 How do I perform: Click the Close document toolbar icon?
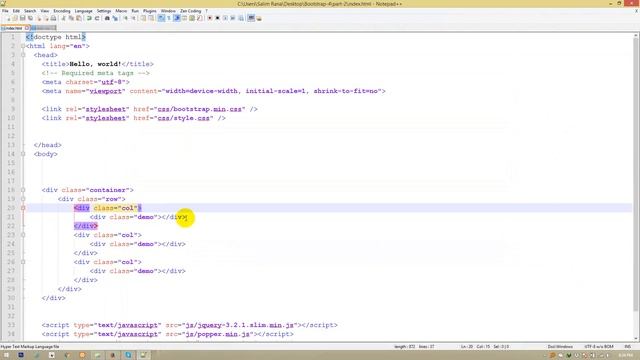[x=39, y=18]
